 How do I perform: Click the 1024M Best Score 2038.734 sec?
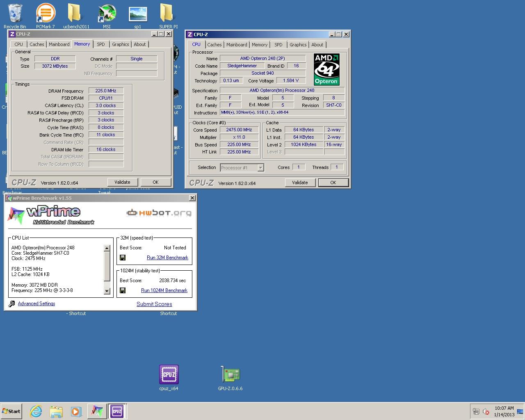click(173, 281)
